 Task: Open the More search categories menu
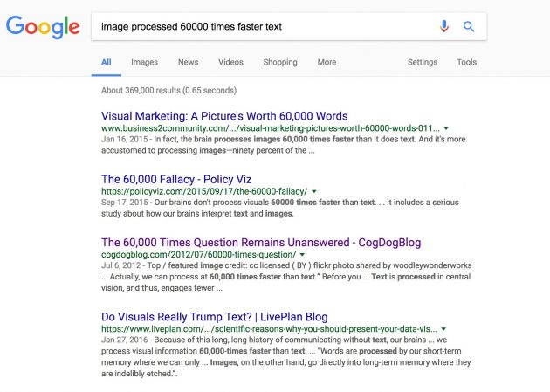(327, 62)
